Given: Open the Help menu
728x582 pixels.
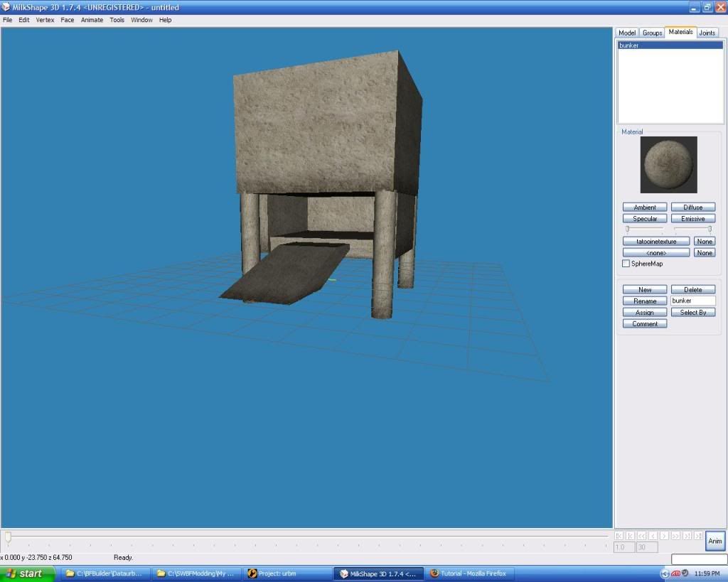Looking at the screenshot, I should [x=165, y=20].
